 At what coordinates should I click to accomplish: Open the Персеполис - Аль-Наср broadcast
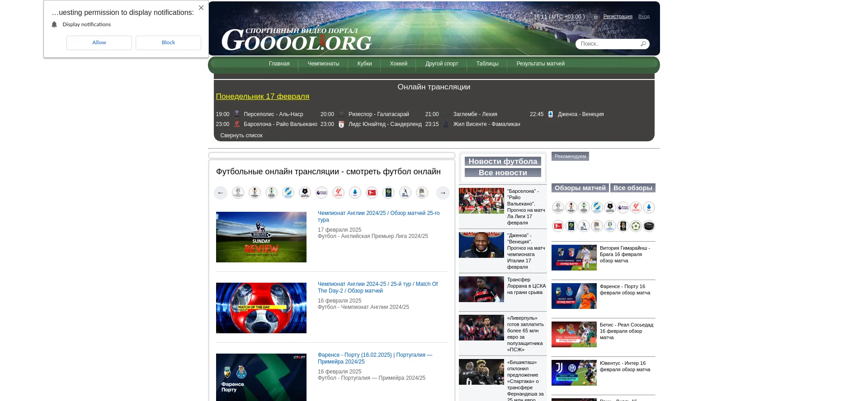point(274,114)
